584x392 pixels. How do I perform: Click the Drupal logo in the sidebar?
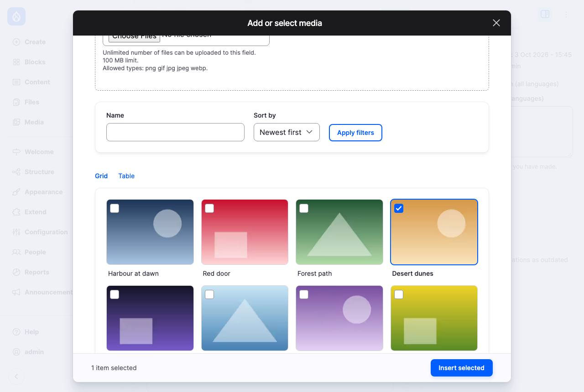click(x=16, y=16)
